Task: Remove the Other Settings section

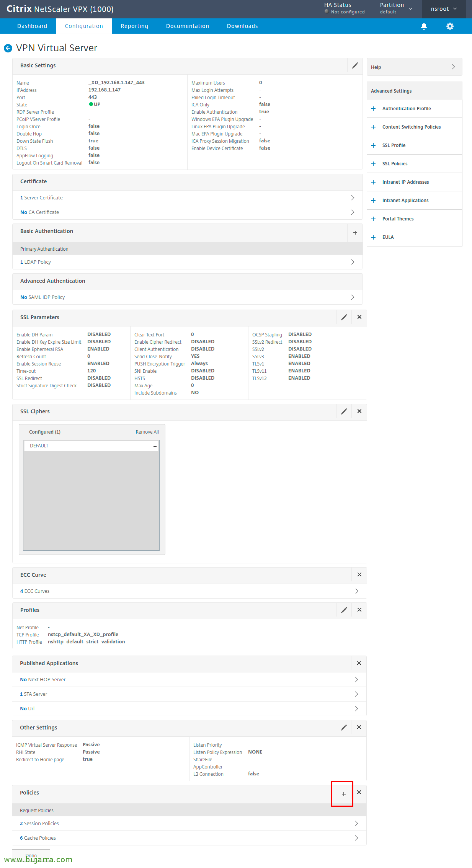Action: tap(359, 728)
